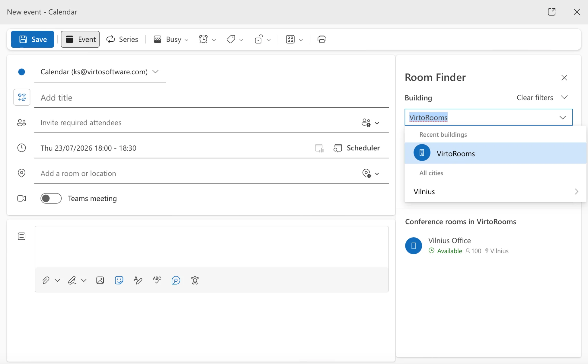Click the VirtoRooms building combo box
The height and width of the screenshot is (364, 588).
(488, 117)
